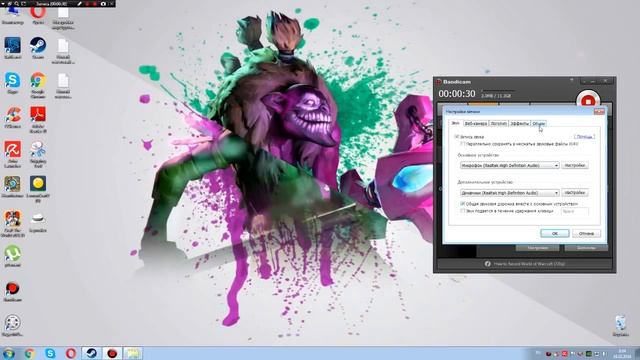Open the [Помощь] help link
Screen dimensions: 640x360
point(584,137)
